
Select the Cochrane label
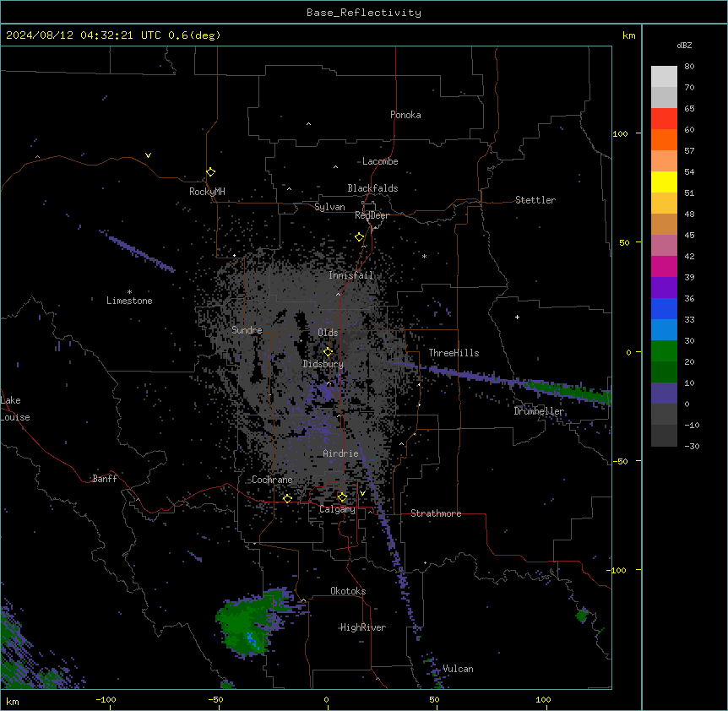[x=272, y=480]
